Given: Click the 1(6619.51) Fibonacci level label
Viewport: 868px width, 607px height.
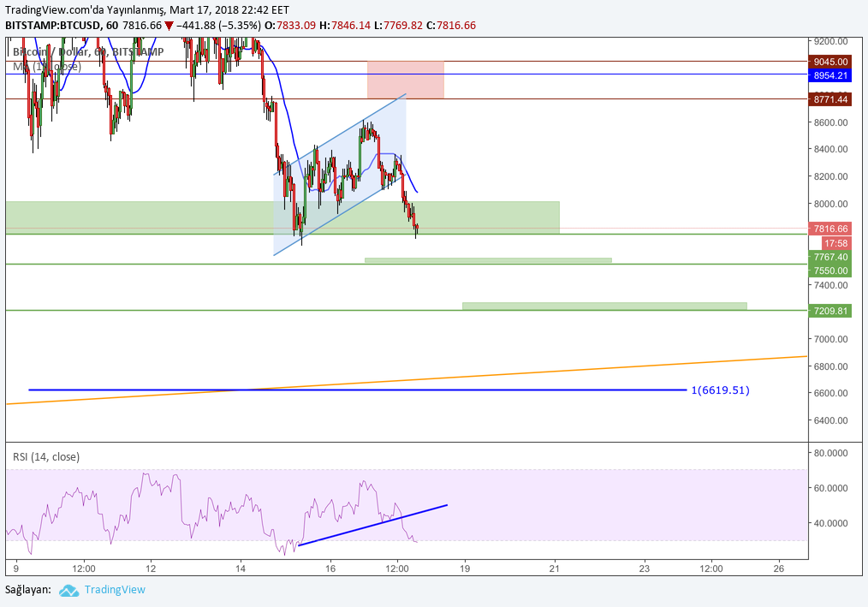Looking at the screenshot, I should point(720,390).
